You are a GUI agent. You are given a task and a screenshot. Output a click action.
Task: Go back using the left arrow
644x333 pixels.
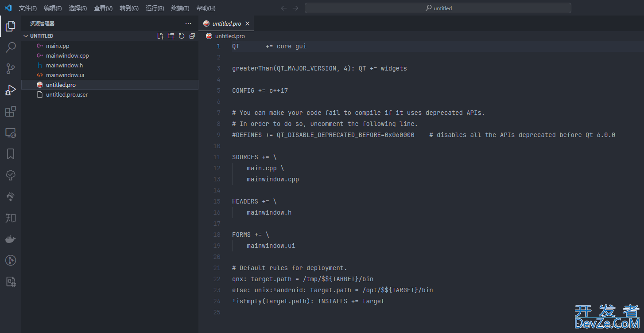(284, 8)
